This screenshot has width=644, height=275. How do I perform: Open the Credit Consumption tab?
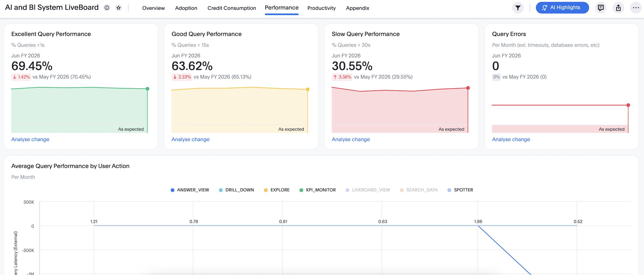coord(231,8)
